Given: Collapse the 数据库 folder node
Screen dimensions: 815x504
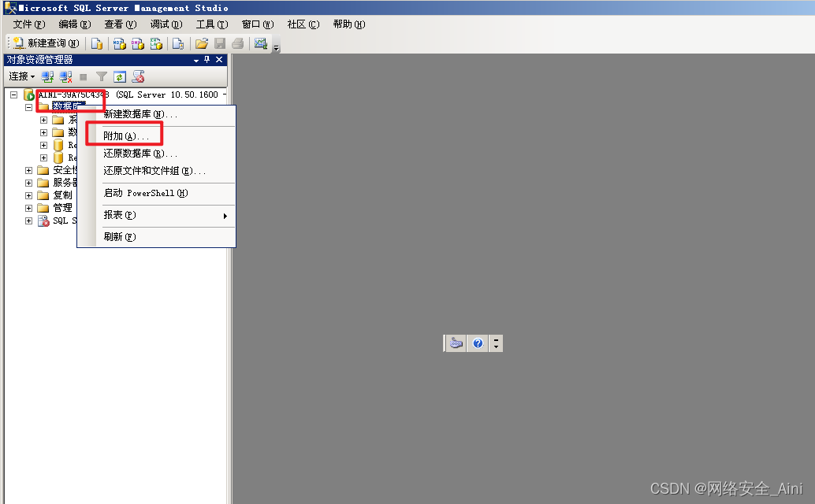Looking at the screenshot, I should coord(29,107).
